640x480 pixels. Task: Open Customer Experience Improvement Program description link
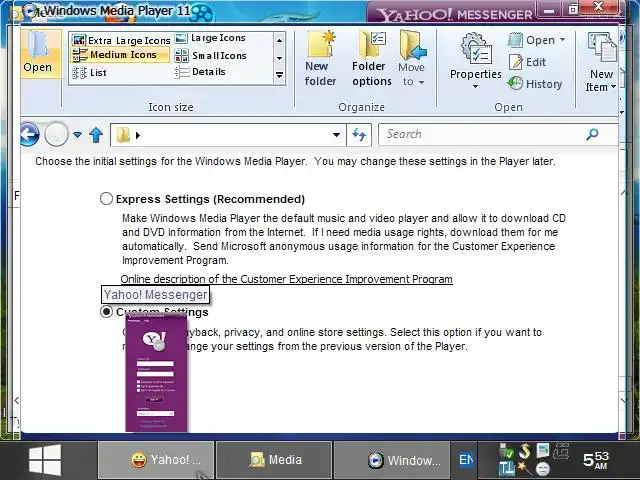tap(287, 279)
